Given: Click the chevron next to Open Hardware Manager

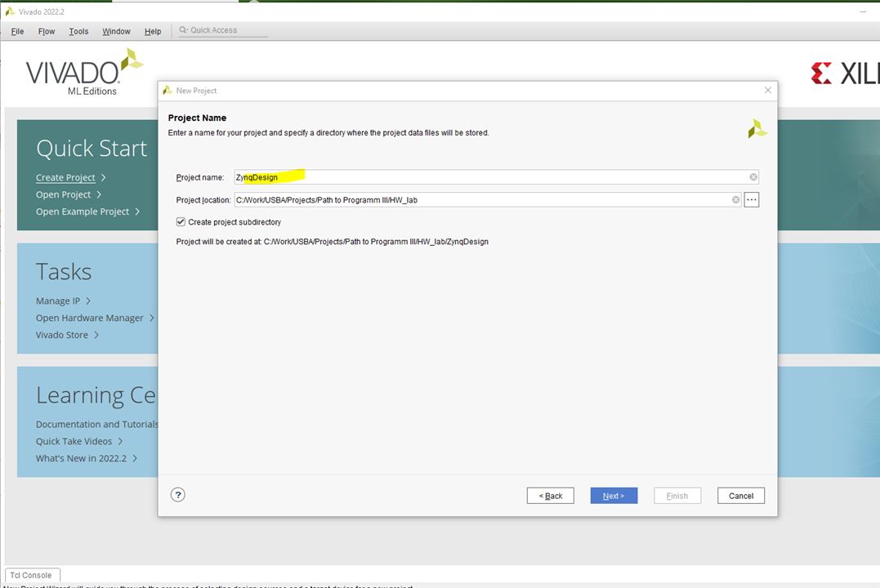Looking at the screenshot, I should pos(151,318).
